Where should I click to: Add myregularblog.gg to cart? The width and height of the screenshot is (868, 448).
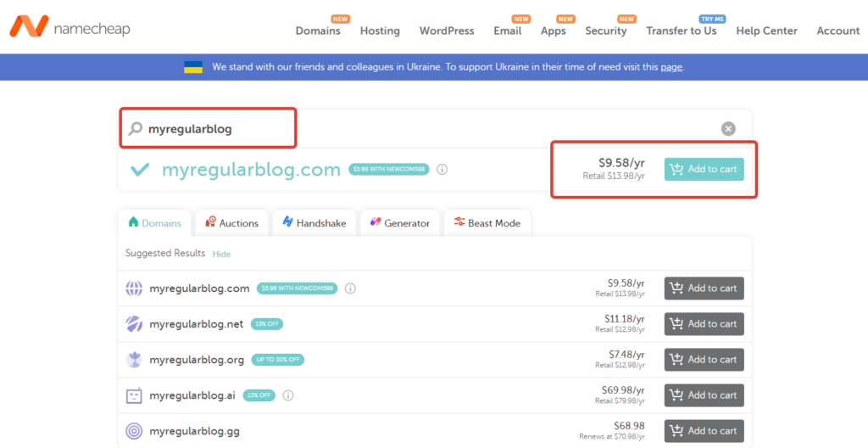tap(704, 431)
